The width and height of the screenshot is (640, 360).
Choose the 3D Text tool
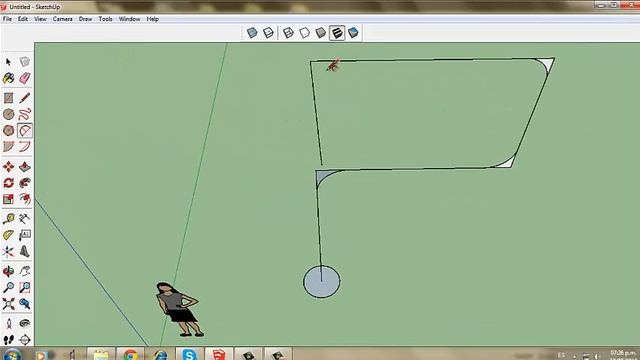coord(24,251)
